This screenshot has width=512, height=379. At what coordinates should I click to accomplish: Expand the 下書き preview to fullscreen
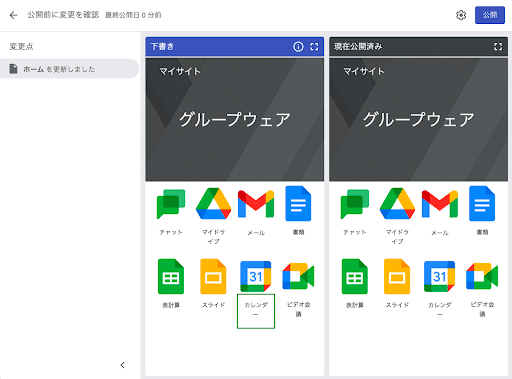point(314,47)
